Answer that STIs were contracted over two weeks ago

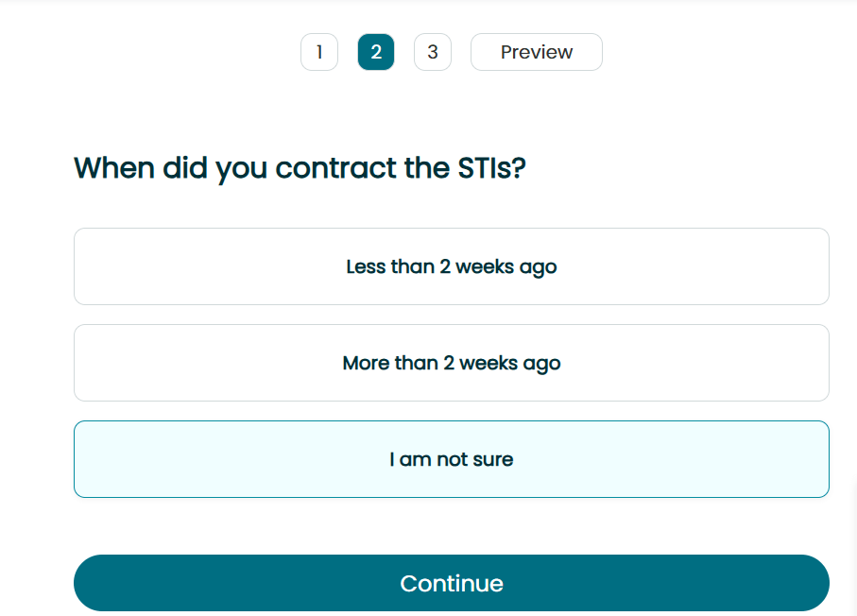[x=452, y=363]
